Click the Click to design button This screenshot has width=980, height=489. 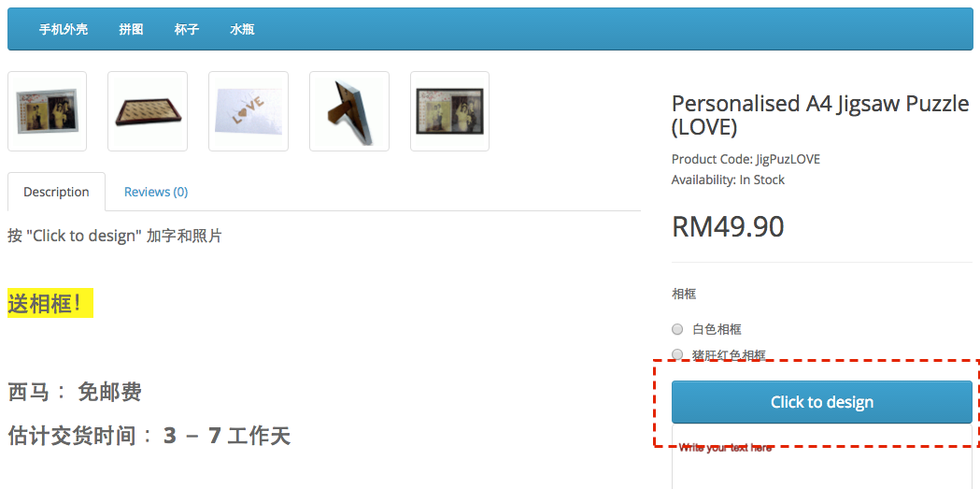click(822, 402)
